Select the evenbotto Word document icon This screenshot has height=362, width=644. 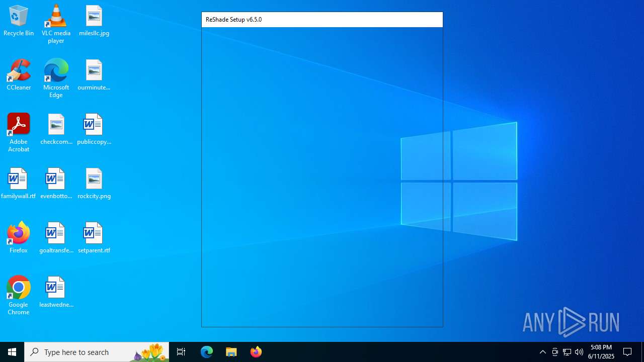coord(56,184)
